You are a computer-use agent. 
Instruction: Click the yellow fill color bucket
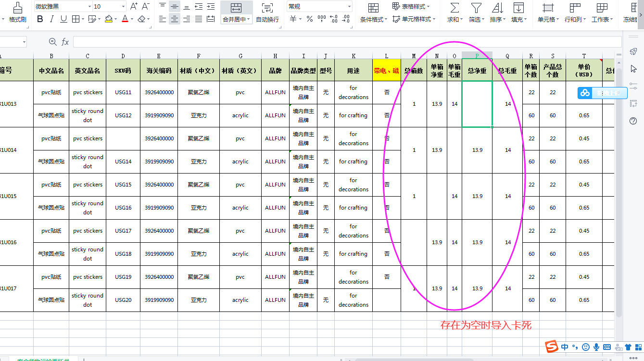[108, 19]
